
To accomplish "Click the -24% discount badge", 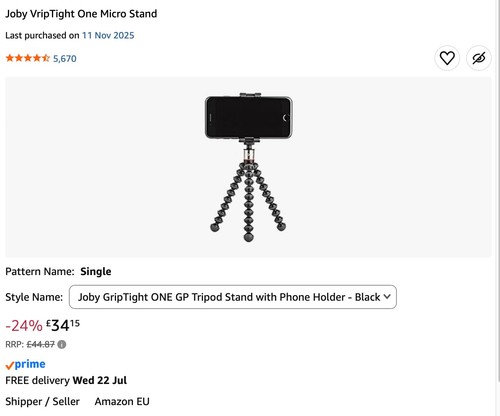I will coord(24,326).
